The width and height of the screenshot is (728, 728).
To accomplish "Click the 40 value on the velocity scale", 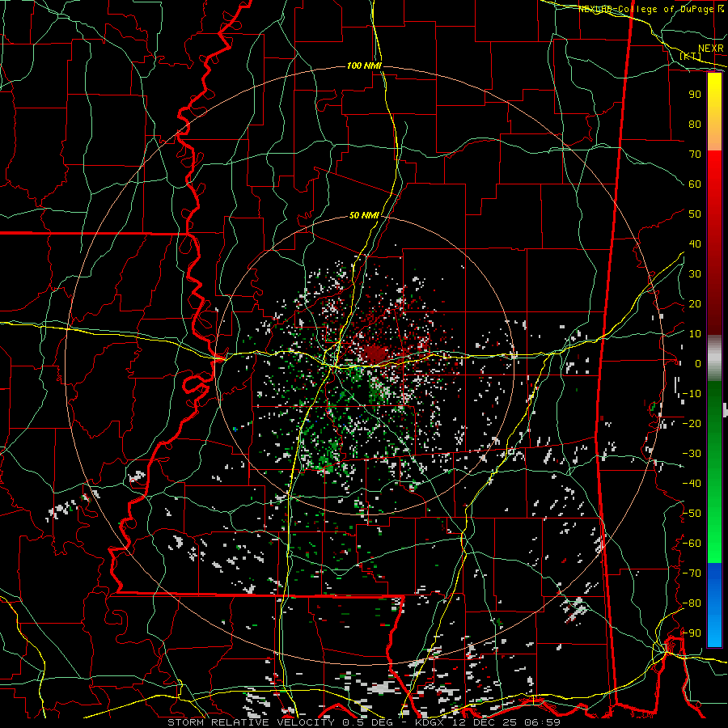I will pyautogui.click(x=695, y=243).
